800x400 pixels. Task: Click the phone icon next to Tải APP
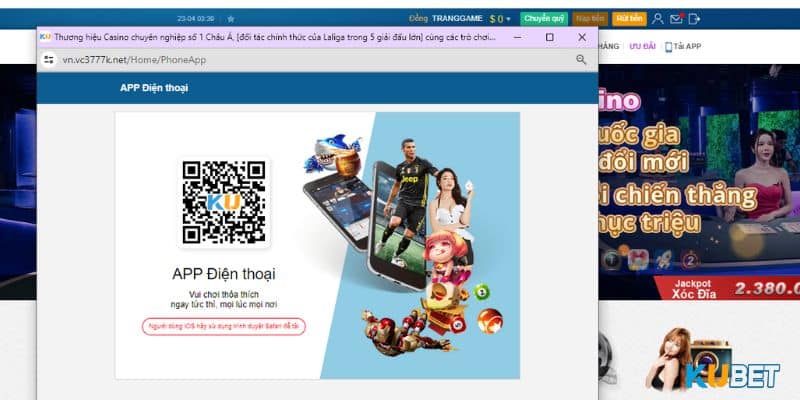668,46
